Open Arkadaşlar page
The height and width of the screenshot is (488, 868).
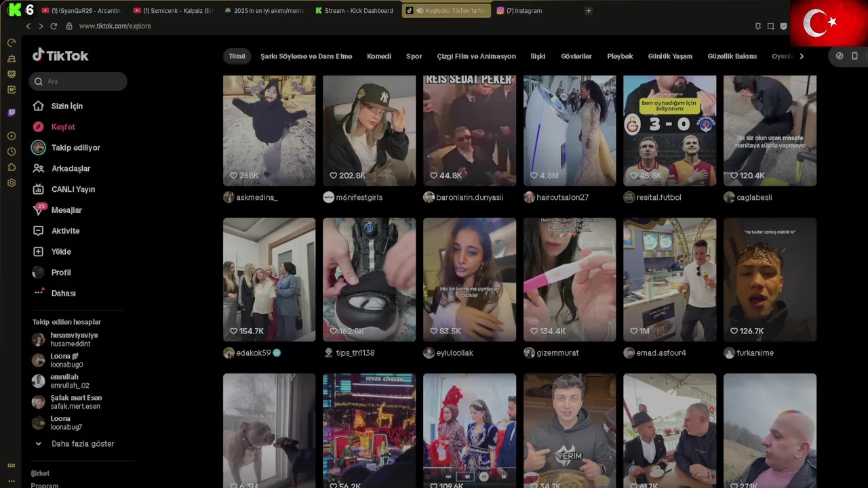point(71,168)
